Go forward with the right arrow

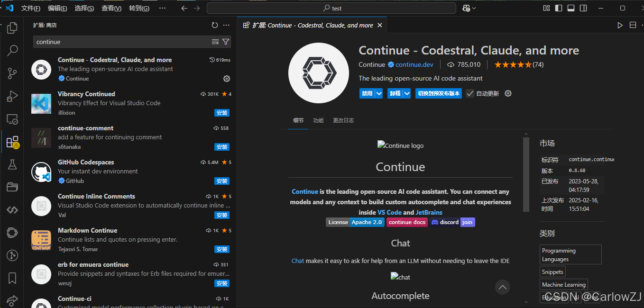197,8
